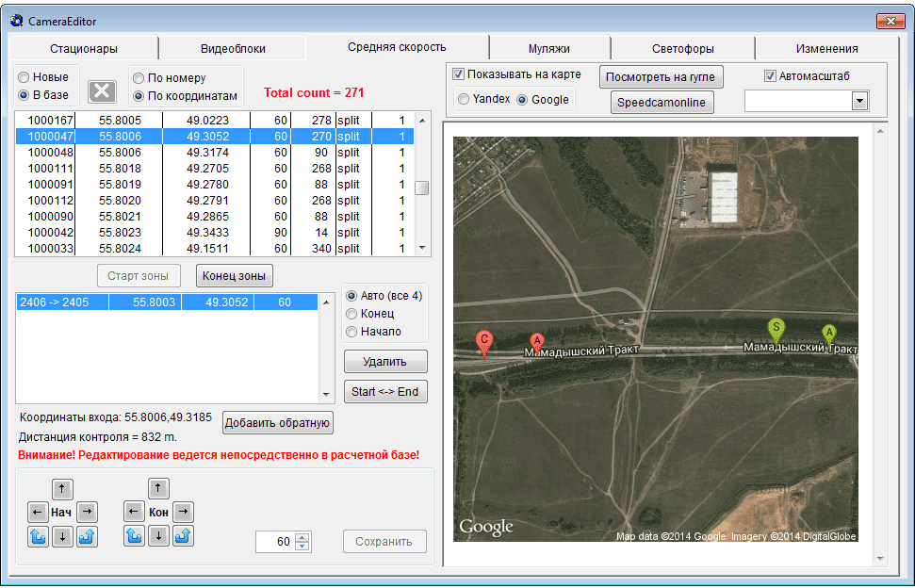The image size is (915, 588).
Task: Open the Светофоры tab
Action: 683,48
